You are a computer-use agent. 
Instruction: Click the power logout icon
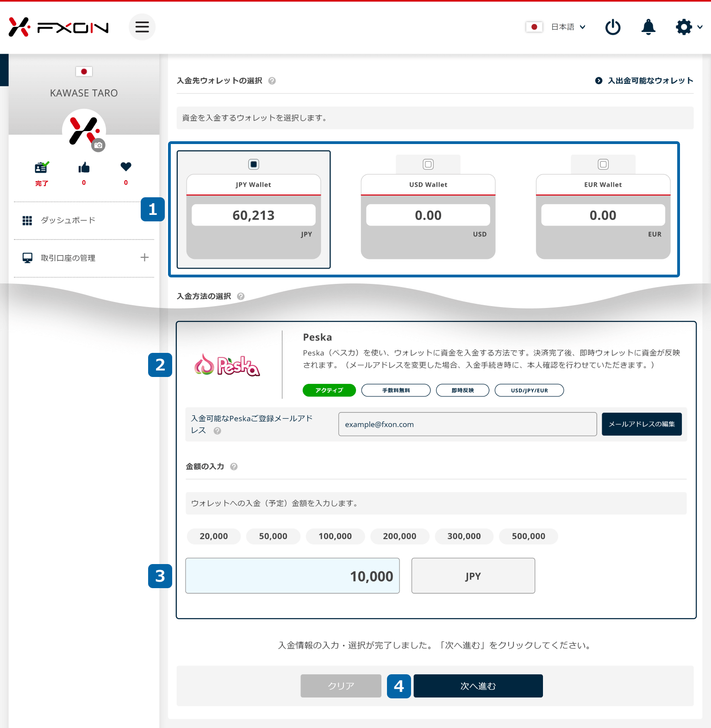tap(613, 27)
